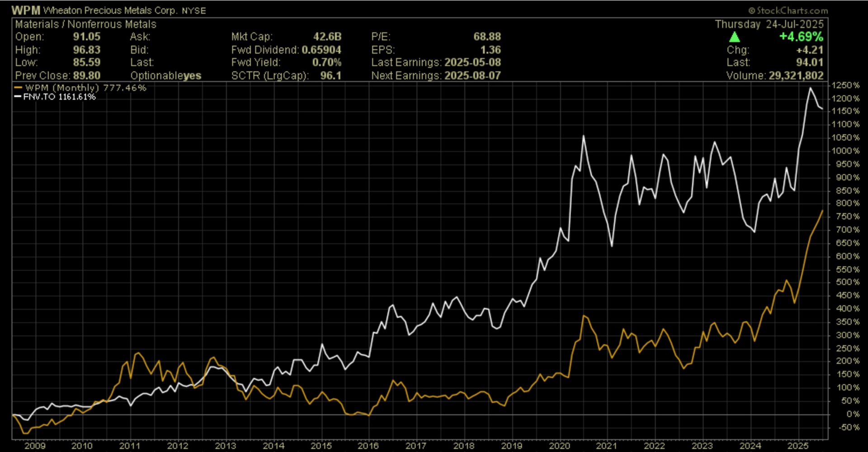868x452 pixels.
Task: Click the 1150% label on the percent axis
Action: [845, 111]
